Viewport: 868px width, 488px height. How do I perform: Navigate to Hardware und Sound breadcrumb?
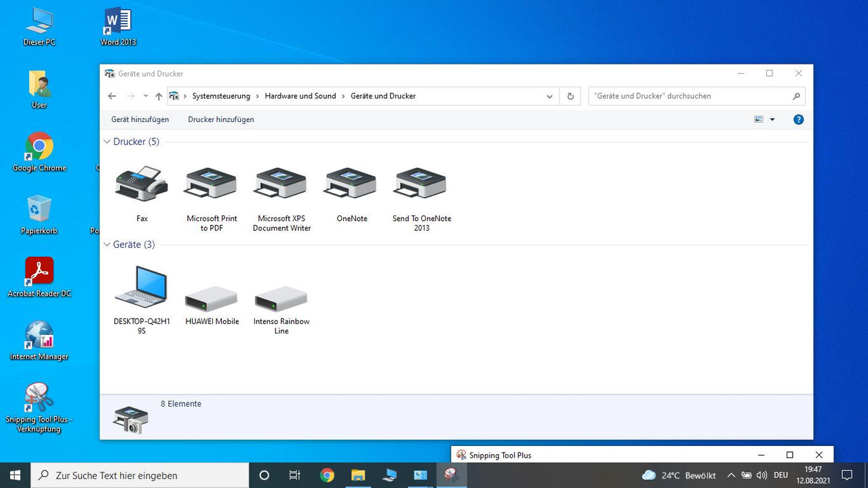pyautogui.click(x=300, y=96)
